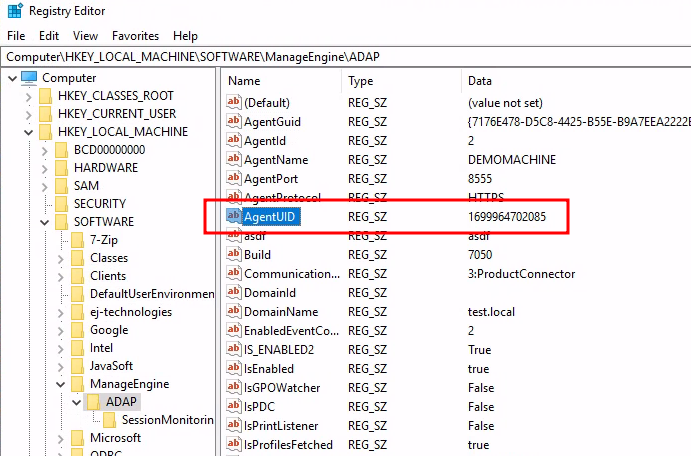Expand the Google key
This screenshot has width=691, height=456.
tap(61, 331)
